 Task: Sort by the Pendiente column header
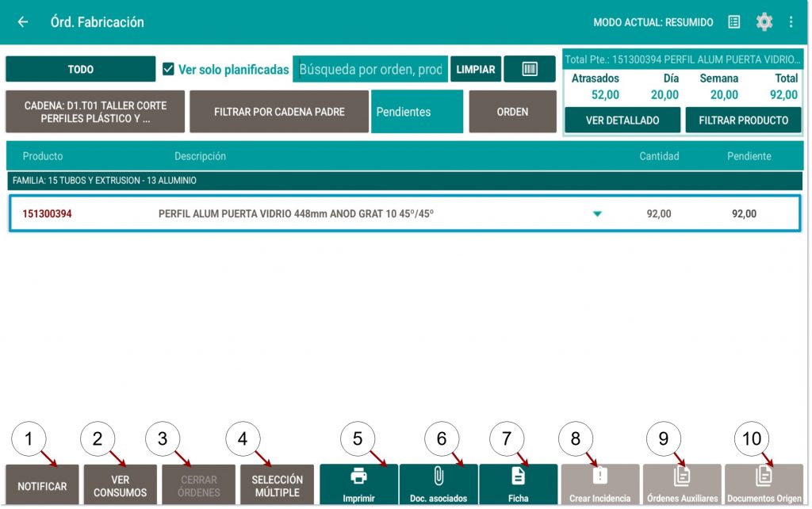[x=749, y=156]
